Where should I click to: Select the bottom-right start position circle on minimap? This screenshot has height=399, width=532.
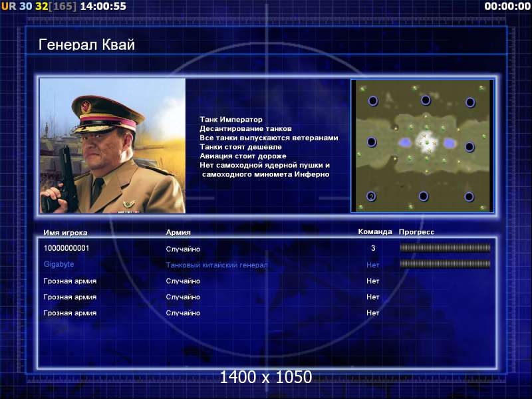(x=469, y=197)
